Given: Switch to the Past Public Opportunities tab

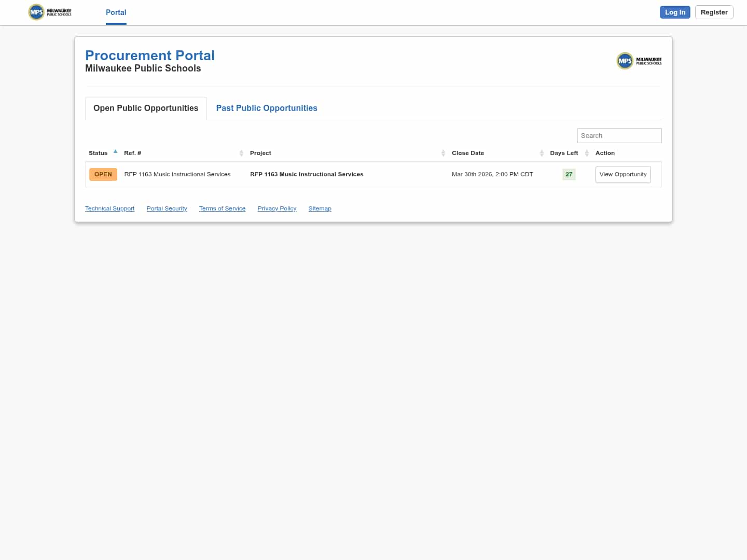Looking at the screenshot, I should click(x=267, y=108).
